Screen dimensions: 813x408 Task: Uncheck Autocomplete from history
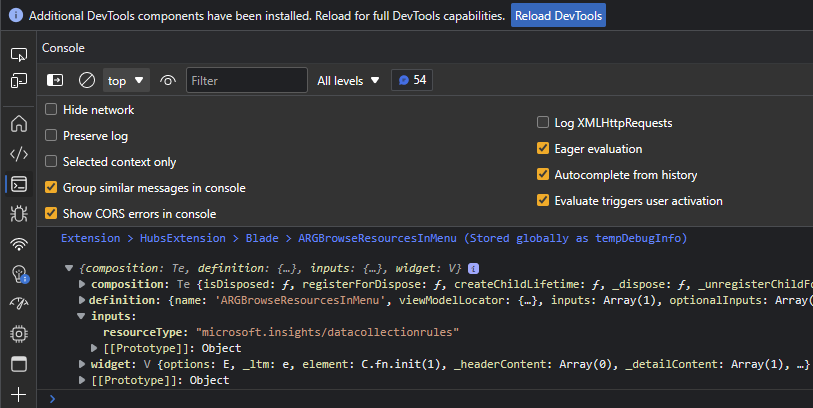[543, 174]
